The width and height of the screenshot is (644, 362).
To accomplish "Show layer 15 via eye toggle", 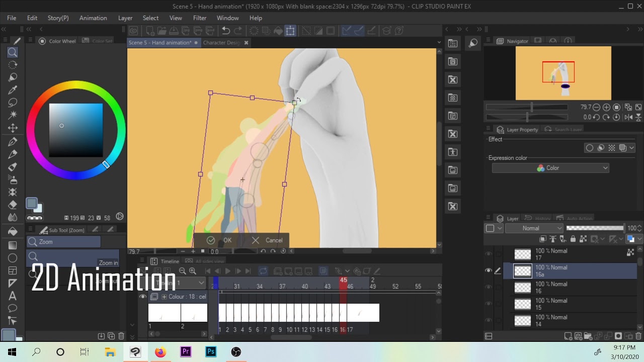I will tap(488, 304).
